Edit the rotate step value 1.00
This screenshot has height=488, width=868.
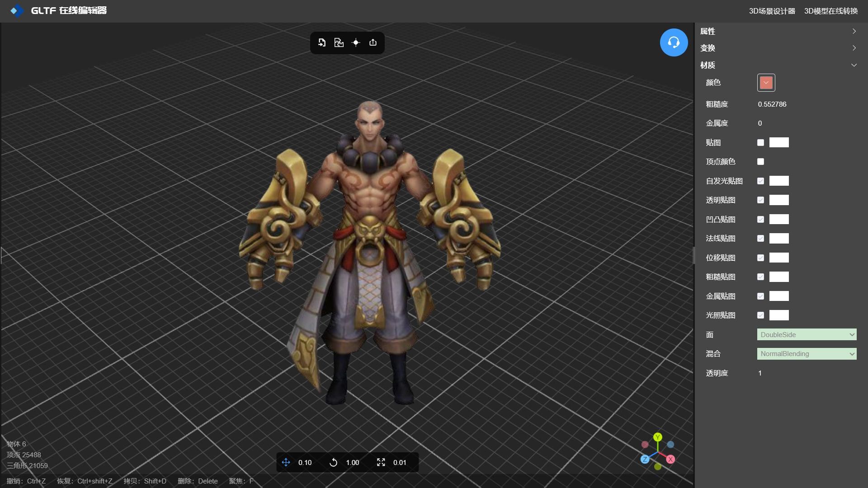pyautogui.click(x=352, y=462)
